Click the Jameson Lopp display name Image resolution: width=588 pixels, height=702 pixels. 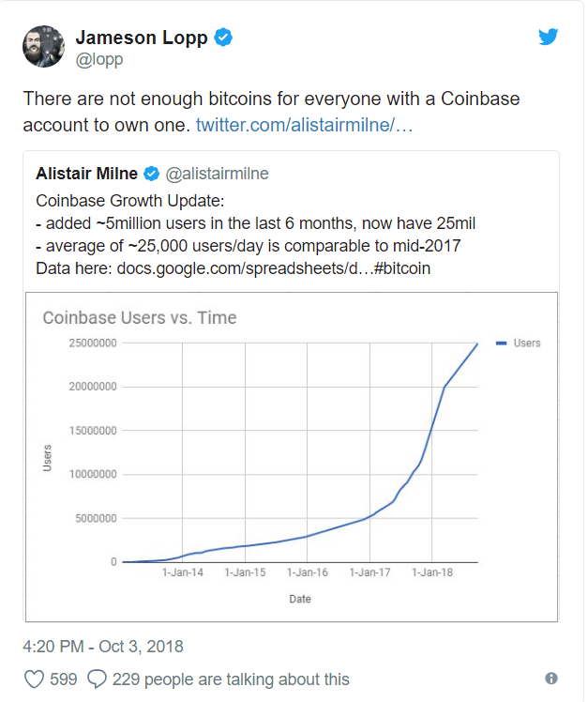tap(142, 38)
